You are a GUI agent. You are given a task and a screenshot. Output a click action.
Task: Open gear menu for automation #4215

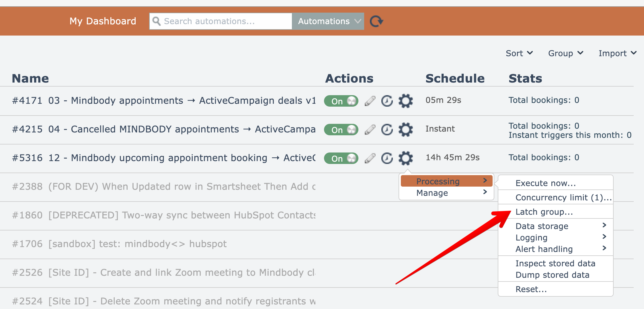coord(405,130)
